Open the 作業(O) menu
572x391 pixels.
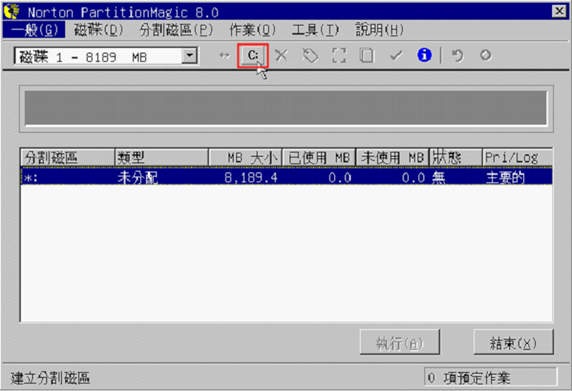pyautogui.click(x=252, y=30)
